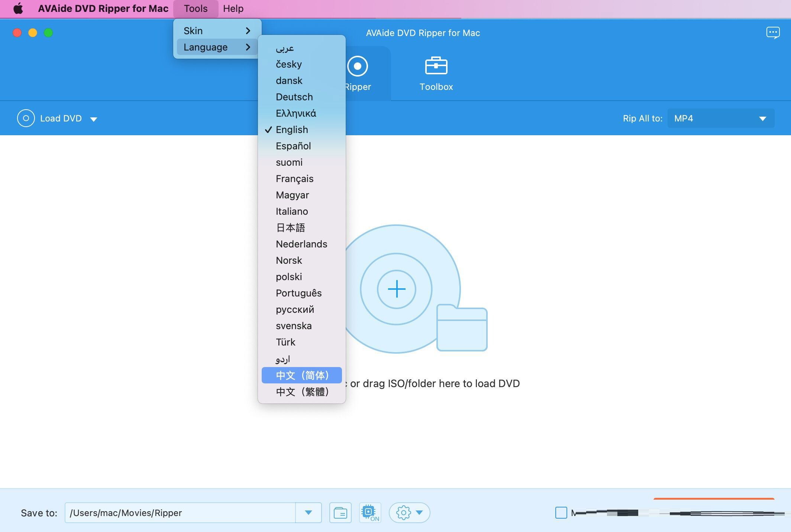Viewport: 791px width, 532px height.
Task: Toggle hardware acceleration chip icon
Action: 370,513
